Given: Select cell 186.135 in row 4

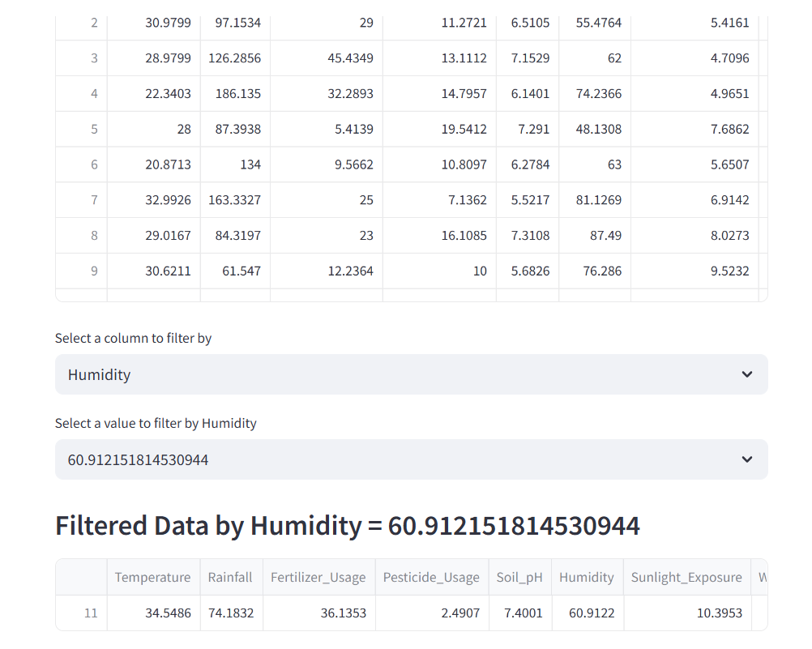Looking at the screenshot, I should 235,94.
